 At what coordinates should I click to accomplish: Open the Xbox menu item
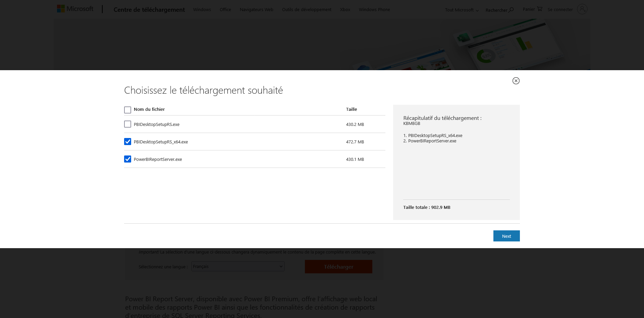(x=345, y=9)
